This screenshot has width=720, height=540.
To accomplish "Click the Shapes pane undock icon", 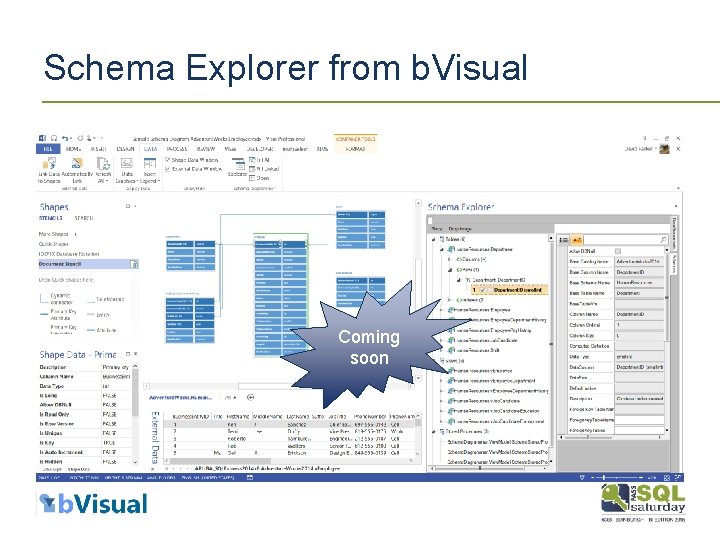I will tap(128, 207).
